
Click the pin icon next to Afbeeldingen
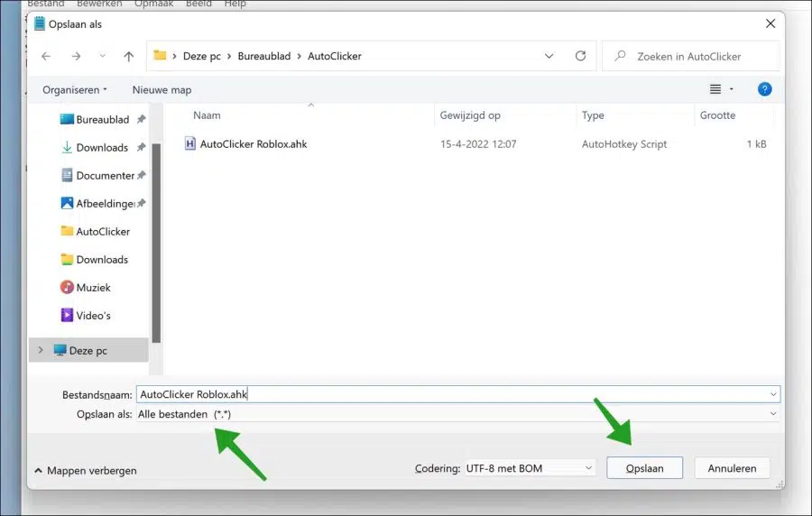(x=141, y=203)
